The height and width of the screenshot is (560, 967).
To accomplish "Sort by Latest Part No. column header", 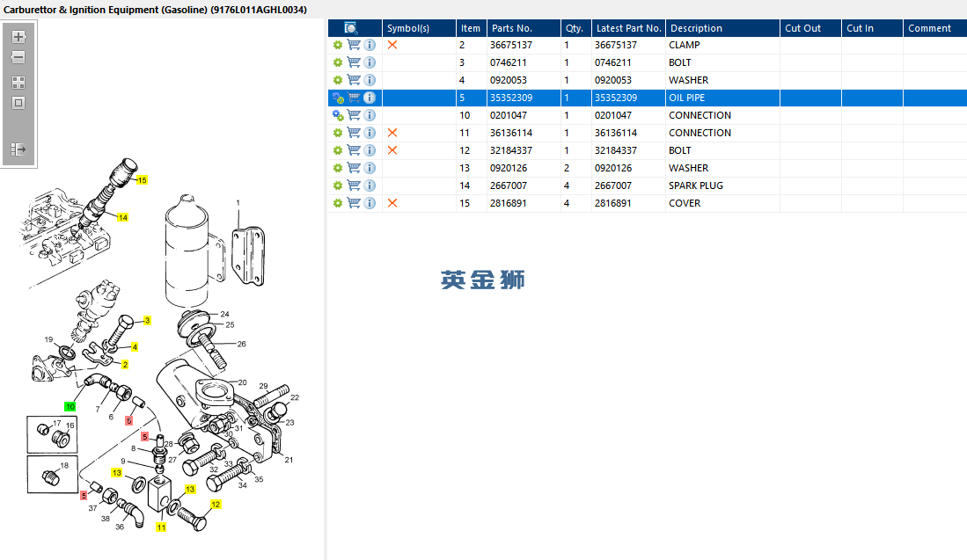I will 628,28.
